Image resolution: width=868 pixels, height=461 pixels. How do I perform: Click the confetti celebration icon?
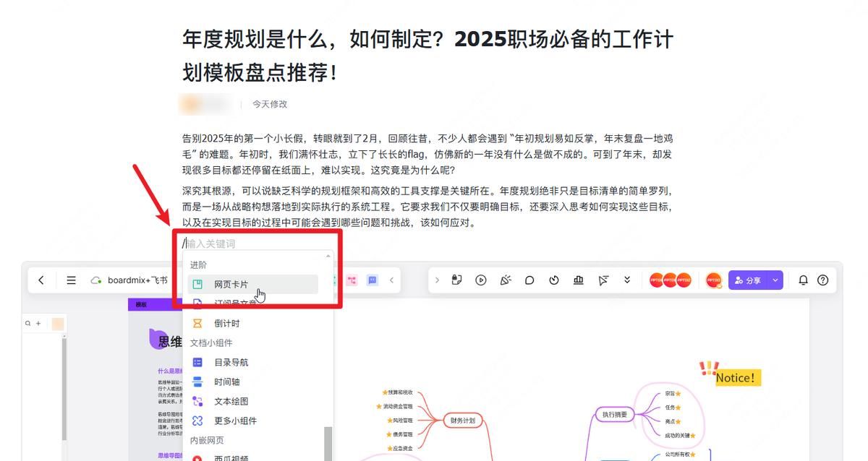pyautogui.click(x=506, y=280)
